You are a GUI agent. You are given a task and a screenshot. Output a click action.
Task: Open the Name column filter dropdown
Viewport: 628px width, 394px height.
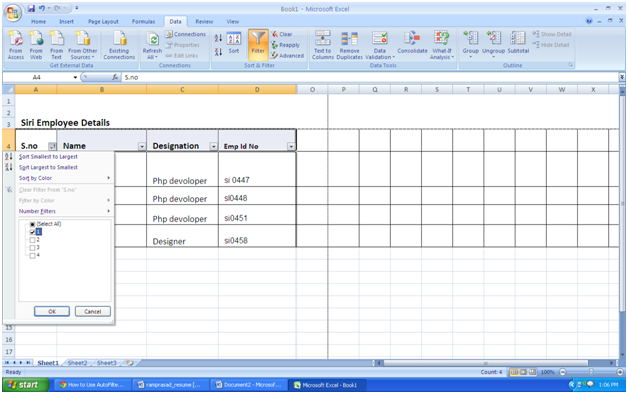[142, 147]
